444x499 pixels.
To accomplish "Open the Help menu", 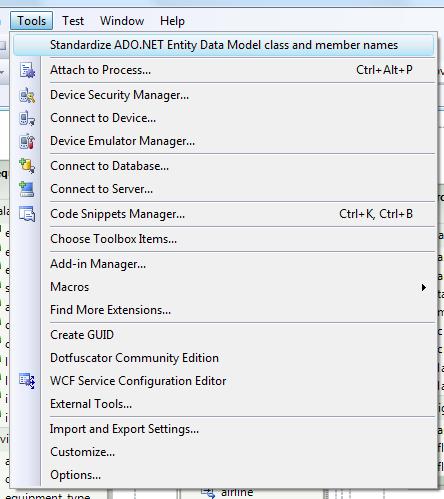I will tap(172, 21).
